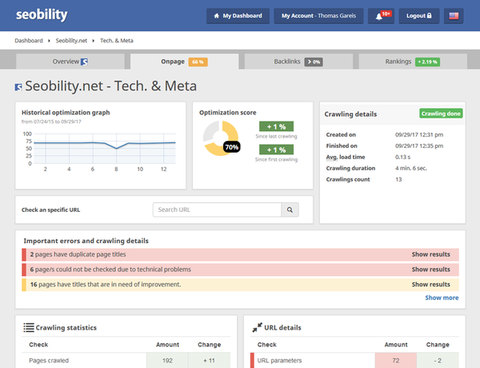Image resolution: width=480 pixels, height=368 pixels.
Task: Switch to the Backlinks tab
Action: pyautogui.click(x=299, y=62)
